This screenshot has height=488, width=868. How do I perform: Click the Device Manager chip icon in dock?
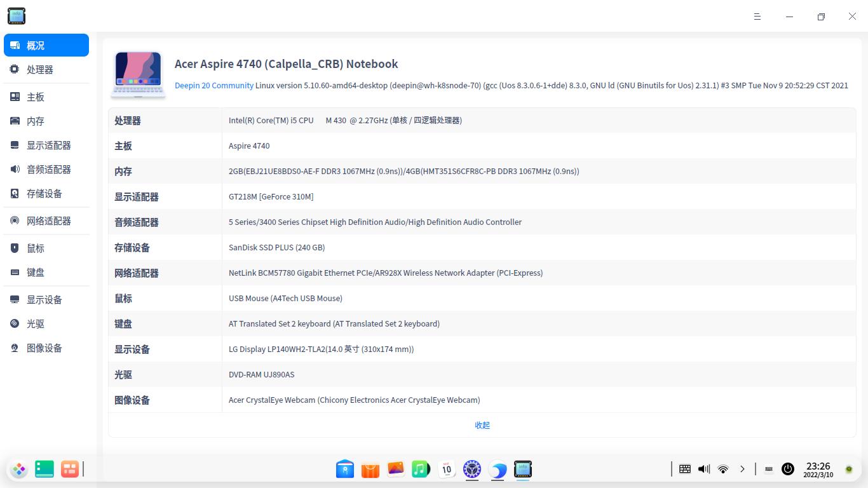tap(523, 470)
